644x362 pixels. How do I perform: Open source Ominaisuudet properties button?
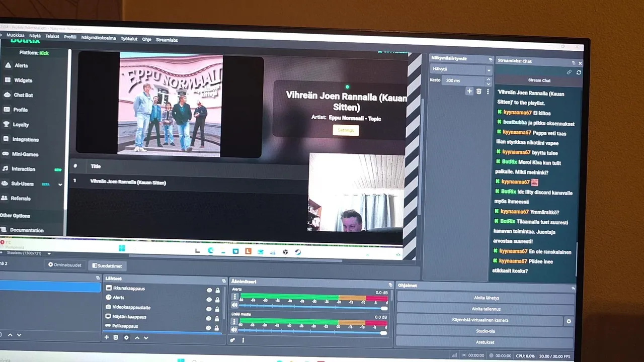64,265
